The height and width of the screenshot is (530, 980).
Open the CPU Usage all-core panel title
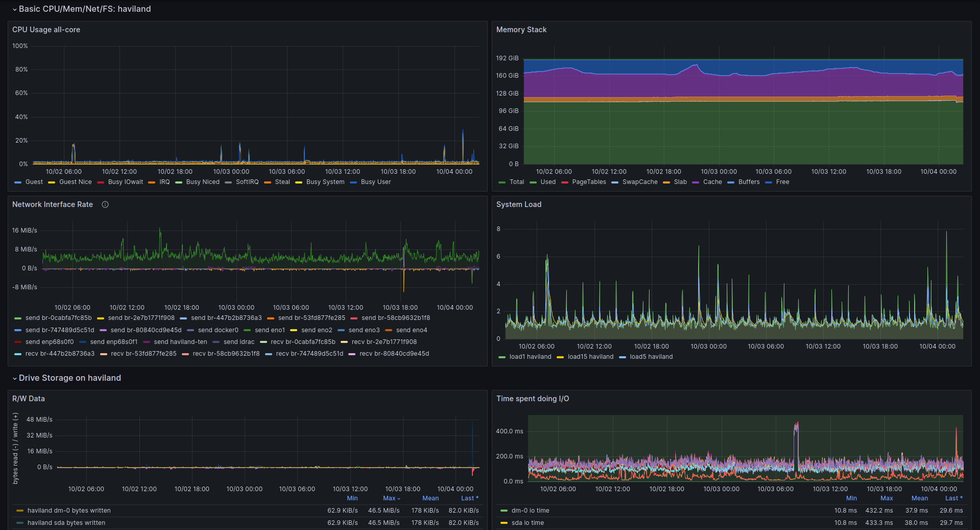pos(46,30)
